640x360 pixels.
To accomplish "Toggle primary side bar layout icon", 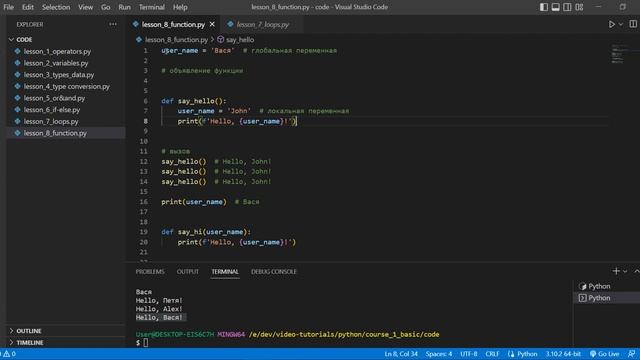I will (x=544, y=7).
